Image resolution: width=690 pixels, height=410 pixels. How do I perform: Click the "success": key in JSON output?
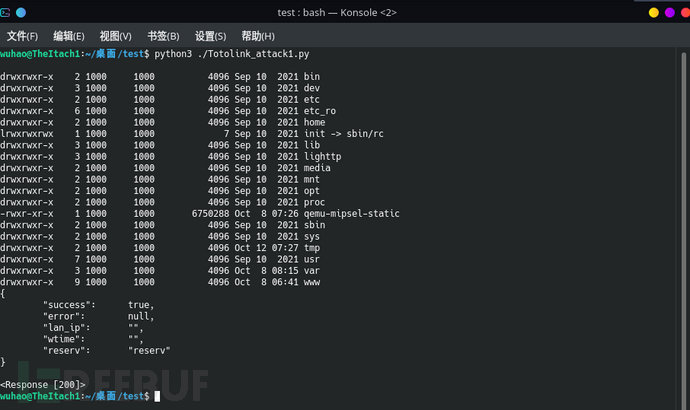click(69, 305)
